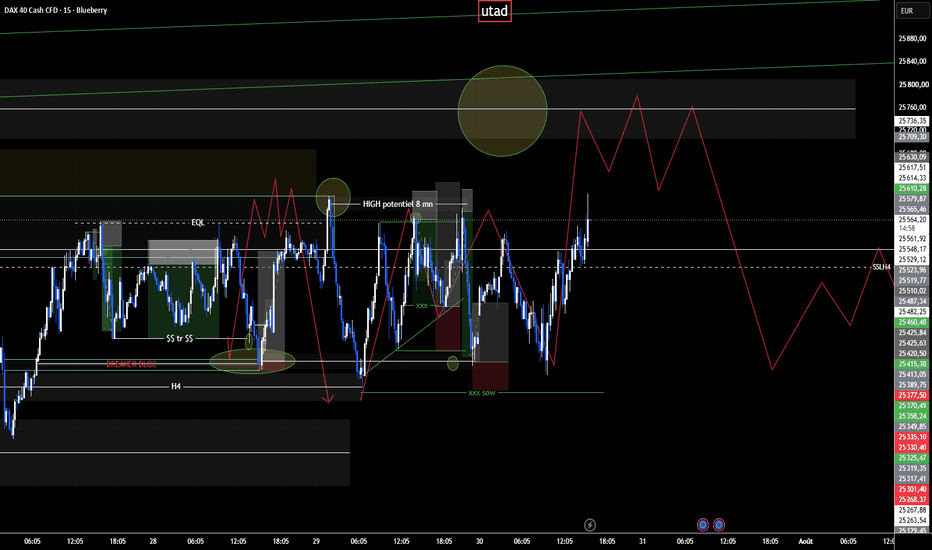The width and height of the screenshot is (932, 550).
Task: Click the green 25 610,28 price label
Action: tap(912, 188)
